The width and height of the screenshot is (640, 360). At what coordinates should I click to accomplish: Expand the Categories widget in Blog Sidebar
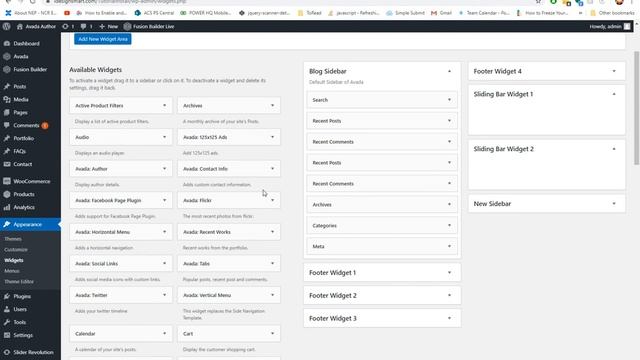(449, 225)
